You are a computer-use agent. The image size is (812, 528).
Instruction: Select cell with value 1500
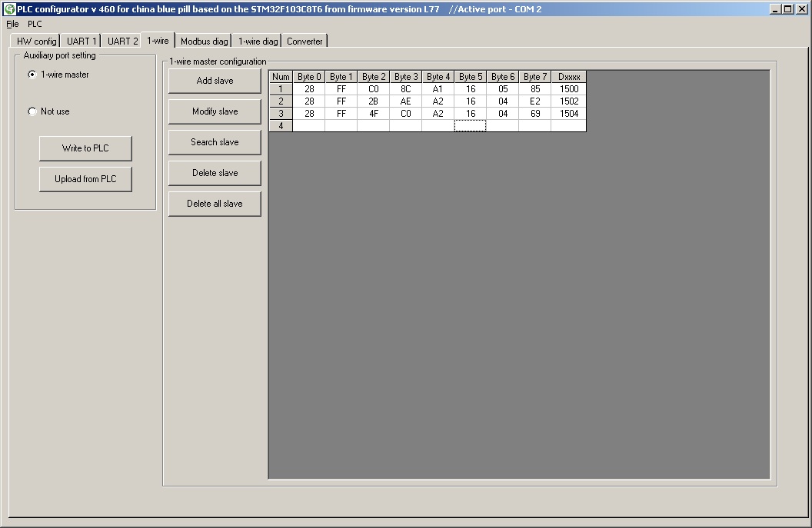[568, 89]
